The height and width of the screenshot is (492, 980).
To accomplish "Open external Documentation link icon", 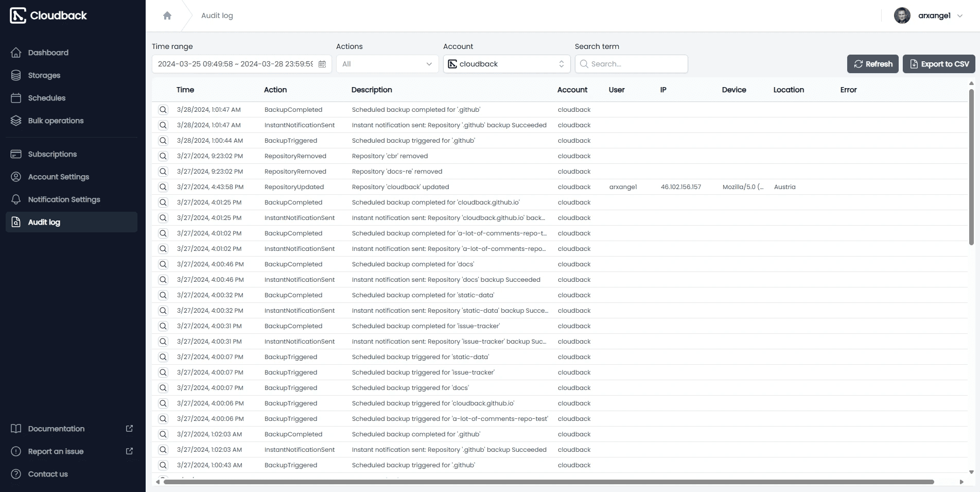I will tap(130, 429).
